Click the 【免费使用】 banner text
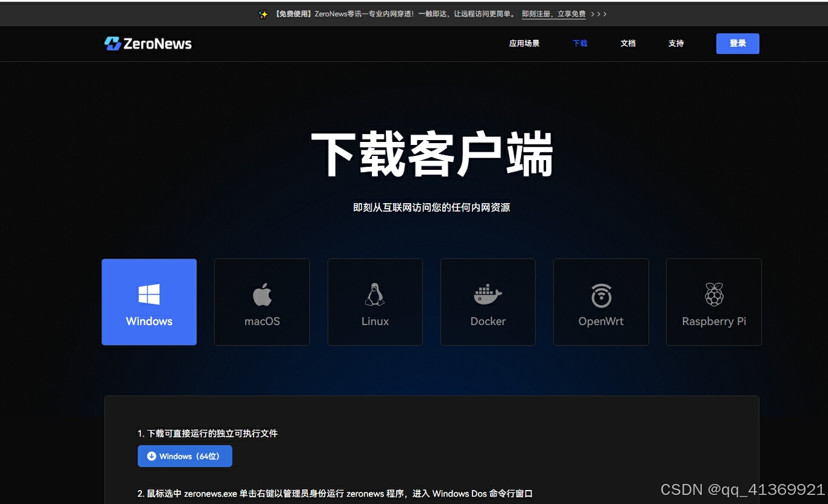The image size is (828, 504). click(x=294, y=14)
